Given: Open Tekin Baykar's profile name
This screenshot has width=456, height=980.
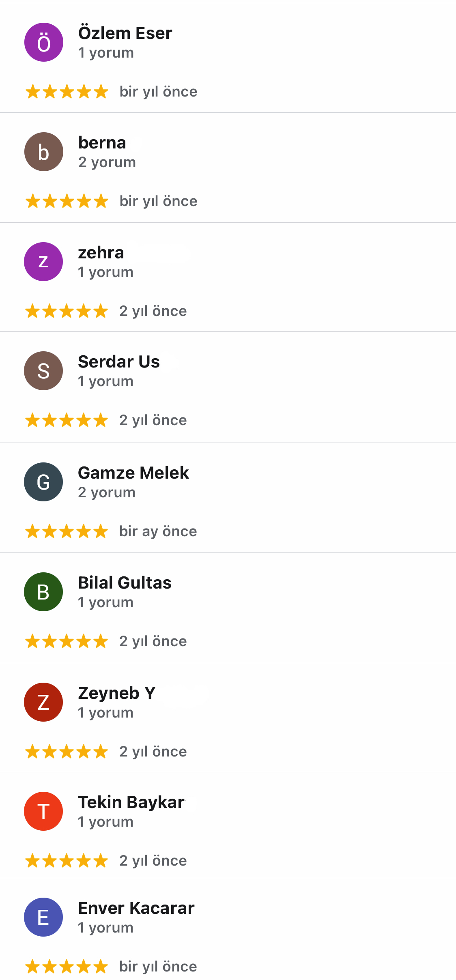Looking at the screenshot, I should pos(131,802).
